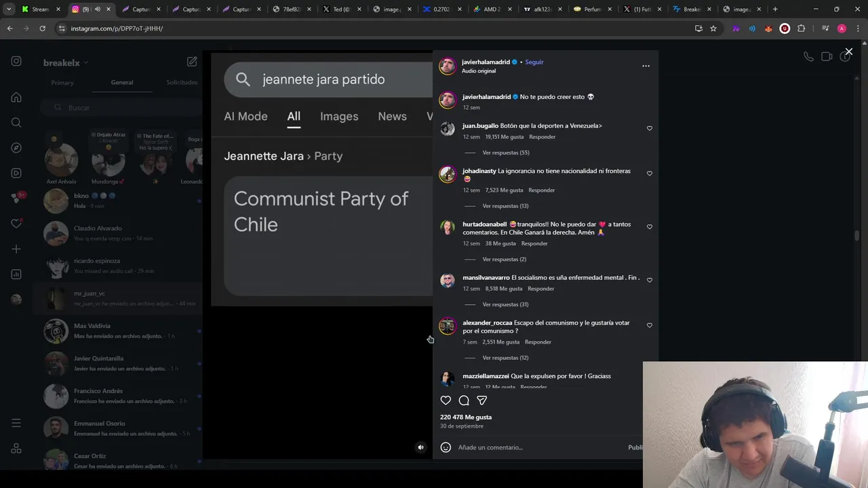868x488 pixels.
Task: Expand 12 replies under alexander_roccaa's comment
Action: tap(505, 358)
